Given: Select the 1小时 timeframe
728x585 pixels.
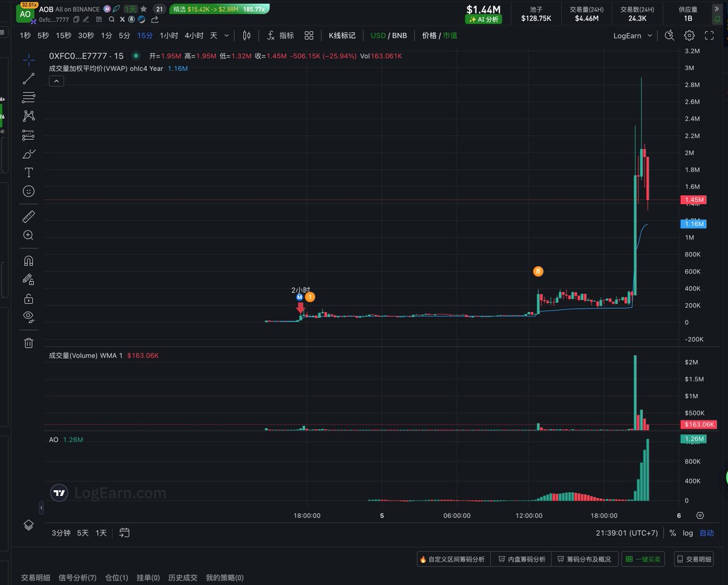Looking at the screenshot, I should (169, 36).
